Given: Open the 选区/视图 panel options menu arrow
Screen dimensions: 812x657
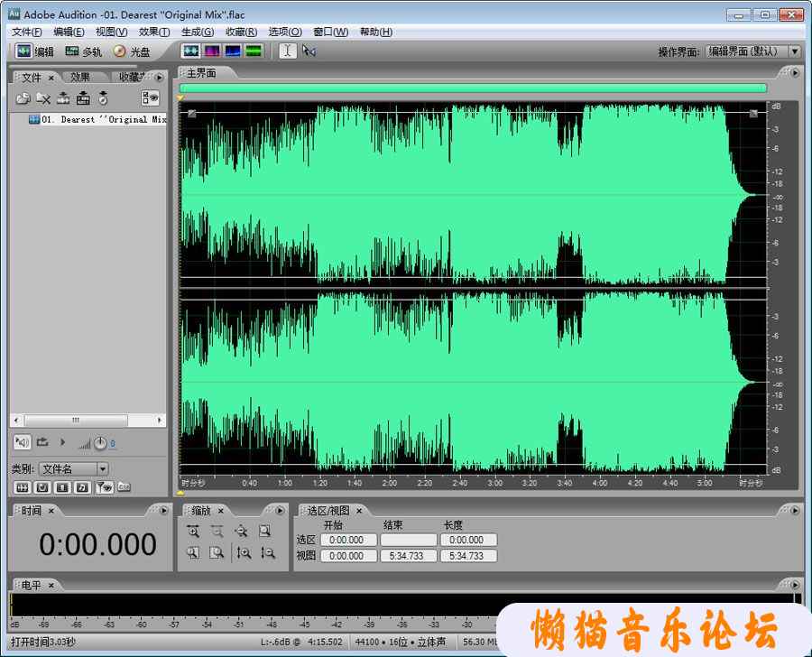Looking at the screenshot, I should (x=796, y=511).
